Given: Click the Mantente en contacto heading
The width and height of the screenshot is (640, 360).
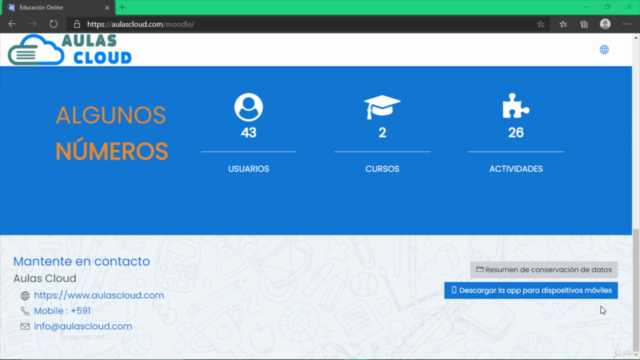Looking at the screenshot, I should (82, 261).
